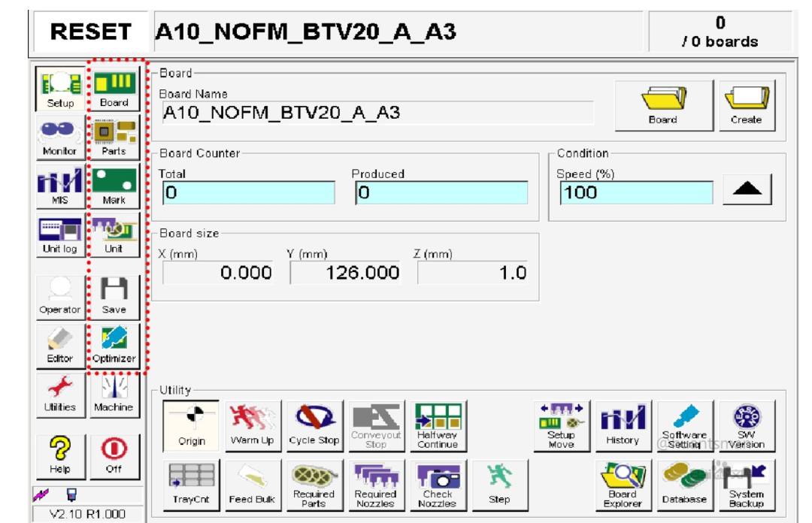Viewport: 812px width, 523px height.
Task: Launch the System Backup utility
Action: click(x=746, y=485)
